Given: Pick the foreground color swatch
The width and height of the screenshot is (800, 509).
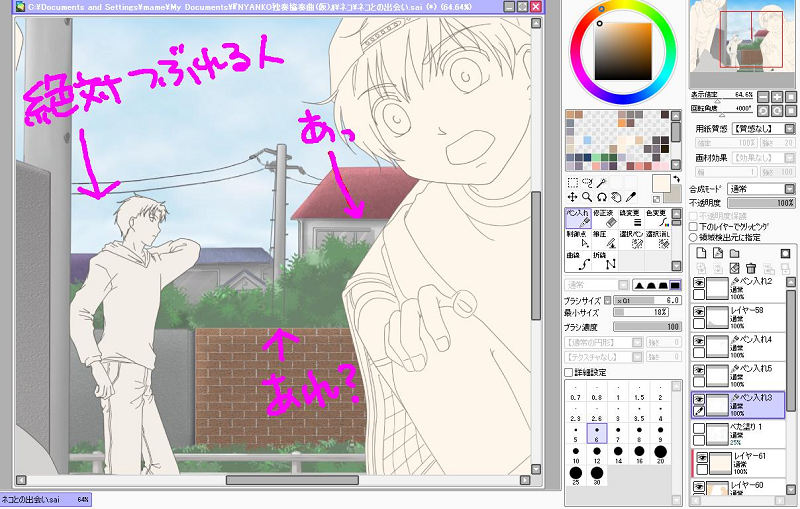Looking at the screenshot, I should [x=661, y=184].
